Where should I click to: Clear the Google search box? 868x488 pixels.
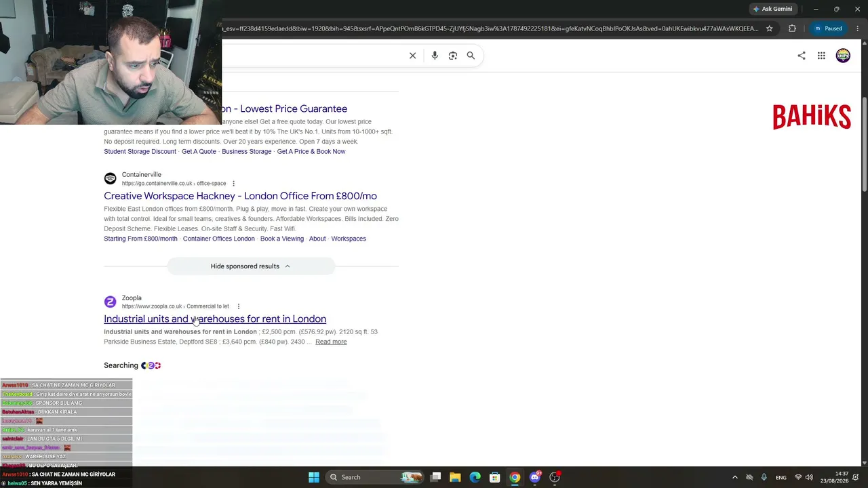tap(412, 56)
